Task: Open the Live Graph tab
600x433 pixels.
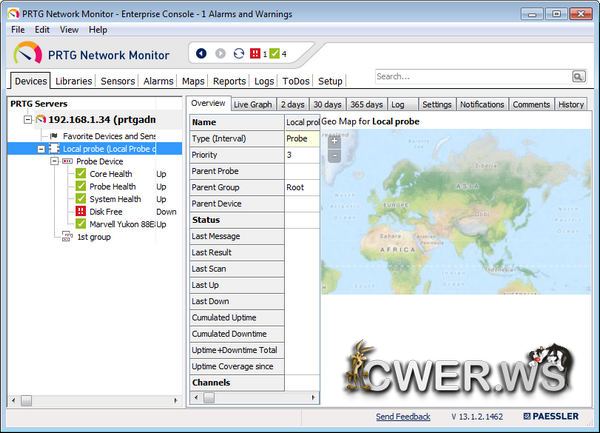Action: point(253,104)
